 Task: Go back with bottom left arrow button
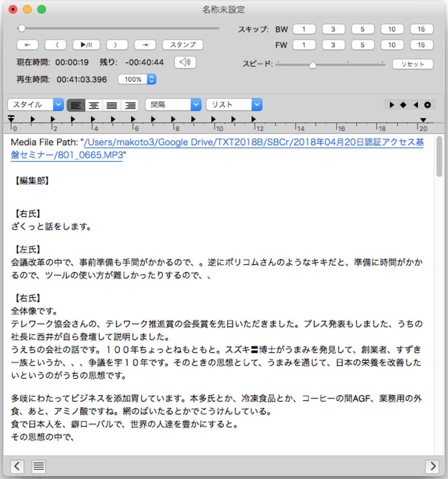17,466
